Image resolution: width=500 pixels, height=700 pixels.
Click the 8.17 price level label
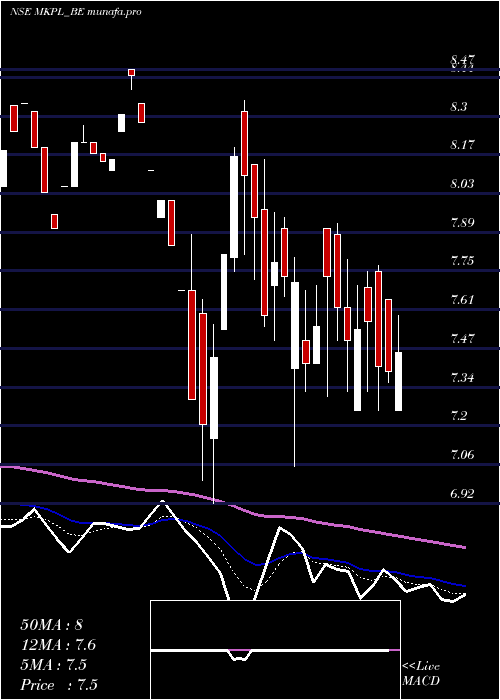[x=462, y=145]
